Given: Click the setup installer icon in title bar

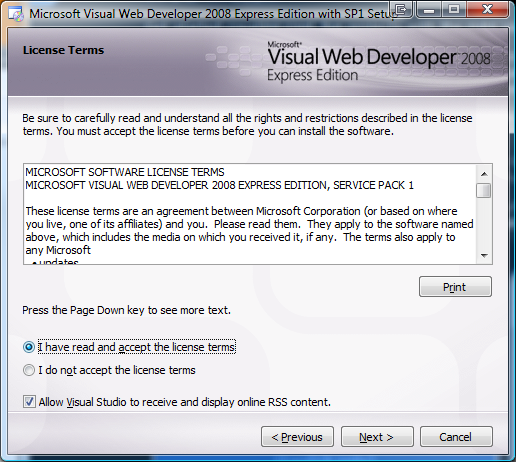Looking at the screenshot, I should point(16,14).
